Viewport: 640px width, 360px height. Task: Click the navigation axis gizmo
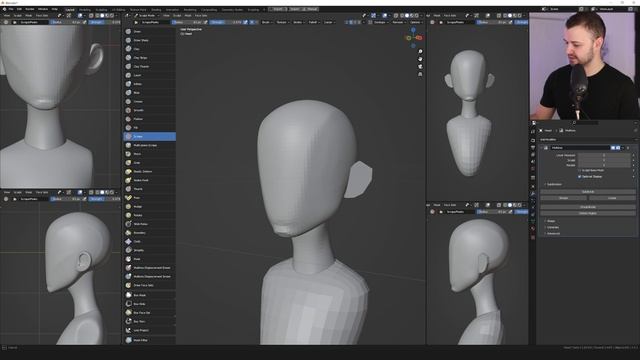[x=413, y=38]
